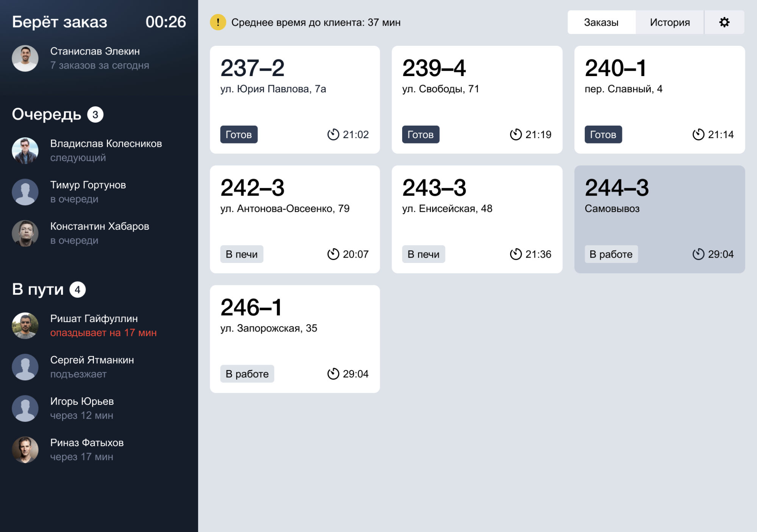Viewport: 757px width, 532px height.
Task: Click timer icon on order 246–1
Action: pos(333,374)
